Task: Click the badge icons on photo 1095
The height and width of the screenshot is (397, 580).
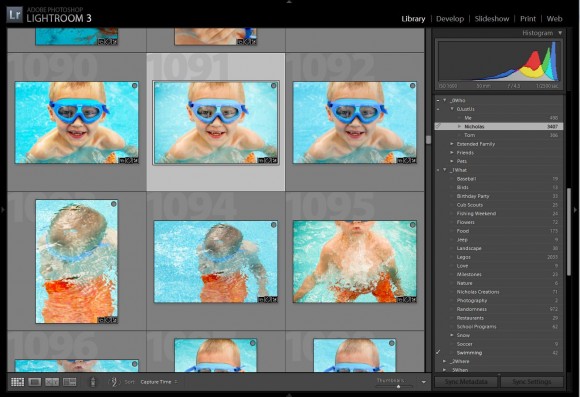Action: coord(407,299)
